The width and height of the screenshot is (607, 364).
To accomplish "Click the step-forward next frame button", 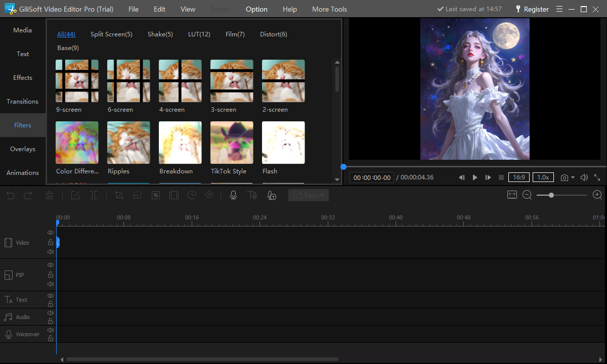I will coord(488,177).
